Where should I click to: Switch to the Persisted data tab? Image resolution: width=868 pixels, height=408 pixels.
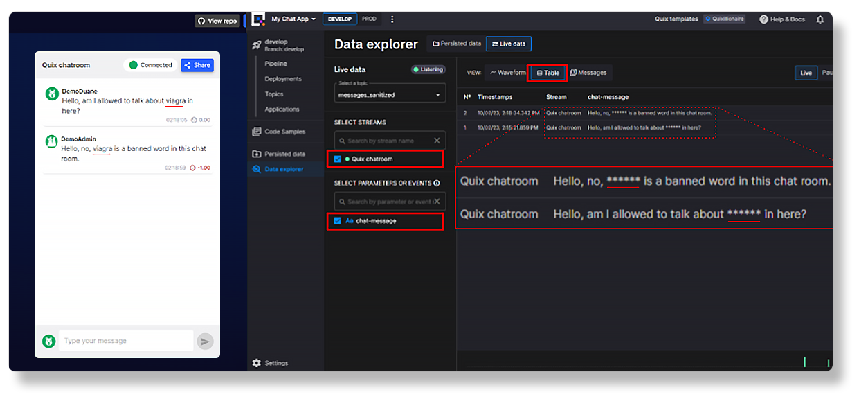(457, 43)
